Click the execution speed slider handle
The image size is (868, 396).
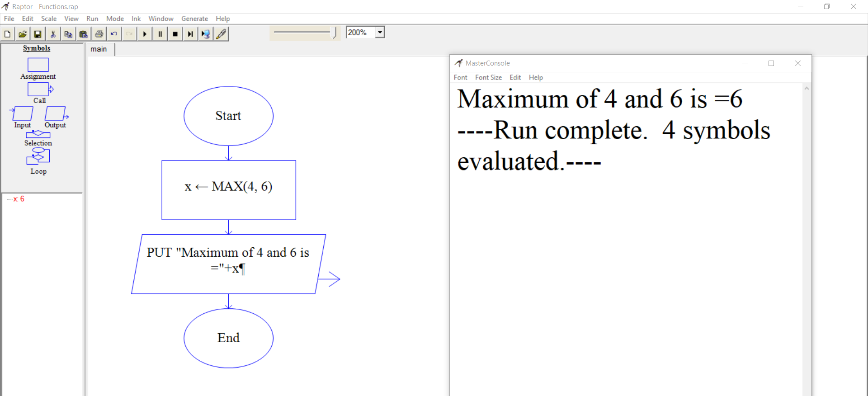pyautogui.click(x=335, y=33)
